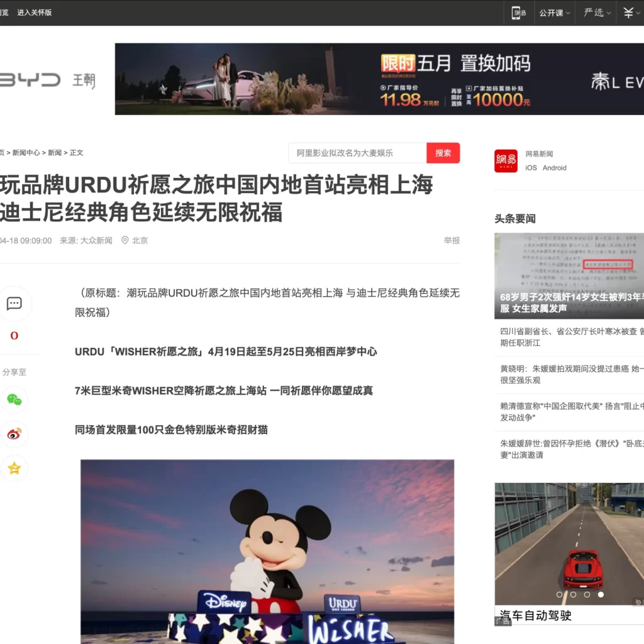This screenshot has width=644, height=644.
Task: Select the second carousel dot indicator
Action: (x=574, y=595)
